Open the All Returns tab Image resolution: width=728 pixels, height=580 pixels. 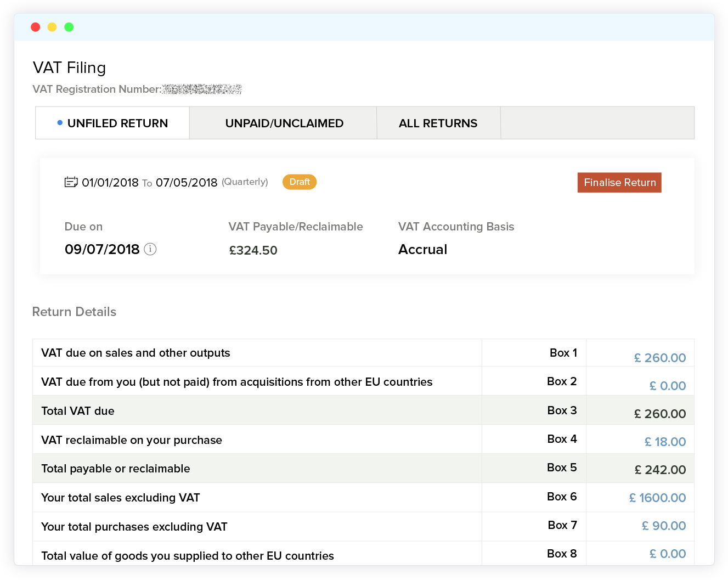coord(438,123)
